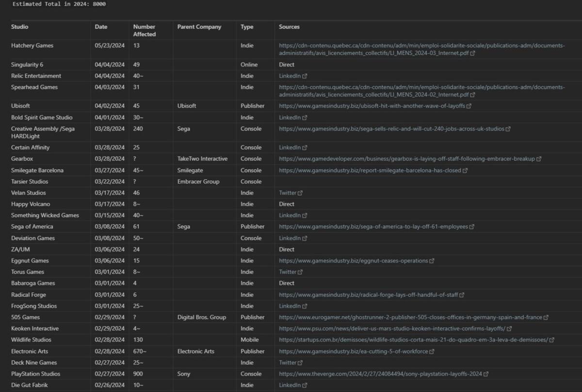Image resolution: width=582 pixels, height=392 pixels.
Task: Select the Direct source for ZA/UM
Action: pos(287,250)
